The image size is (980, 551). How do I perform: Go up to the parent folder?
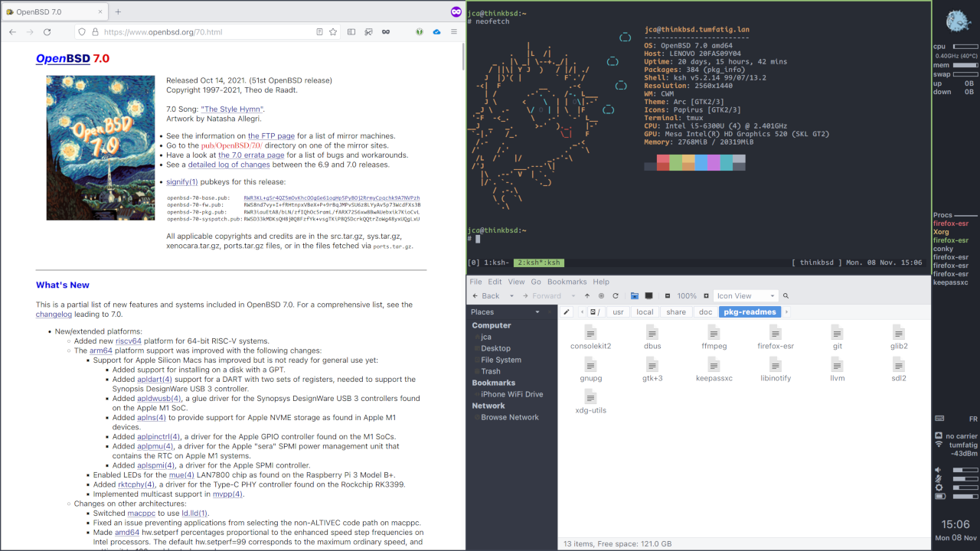point(587,296)
